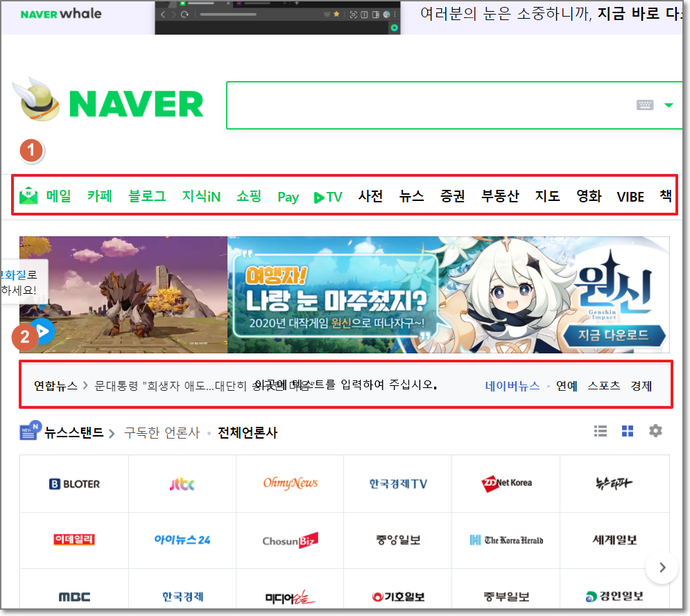Open 메일 link in service menu
The height and width of the screenshot is (616, 690).
58,196
